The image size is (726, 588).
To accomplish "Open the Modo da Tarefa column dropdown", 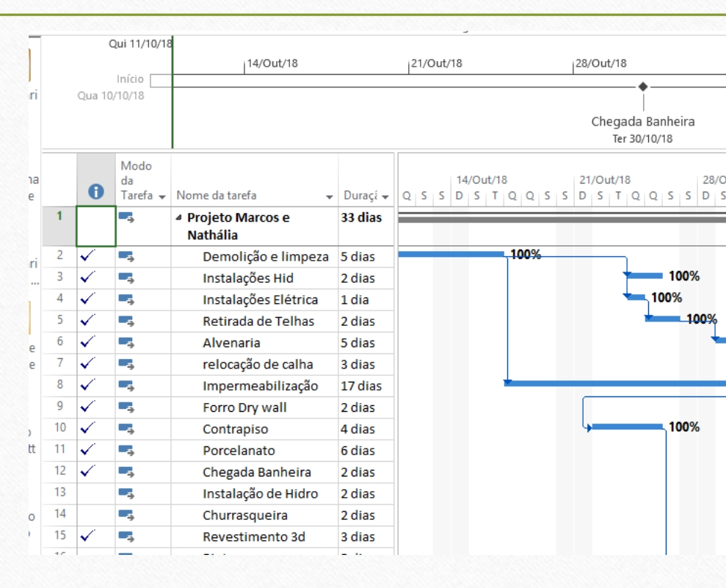I will (x=162, y=196).
